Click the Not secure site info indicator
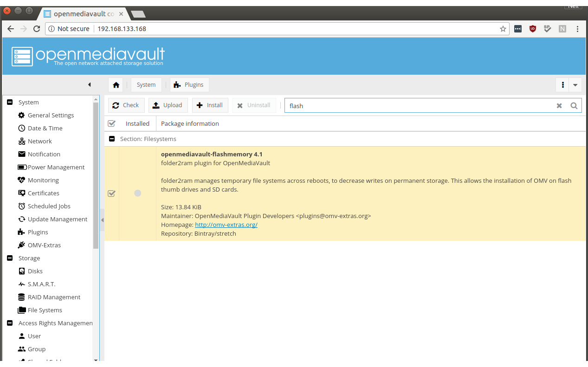 69,29
